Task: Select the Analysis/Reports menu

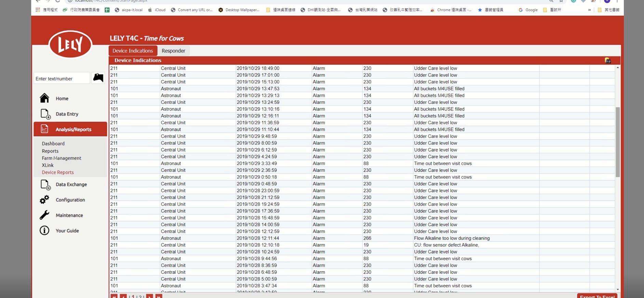Action: tap(70, 129)
